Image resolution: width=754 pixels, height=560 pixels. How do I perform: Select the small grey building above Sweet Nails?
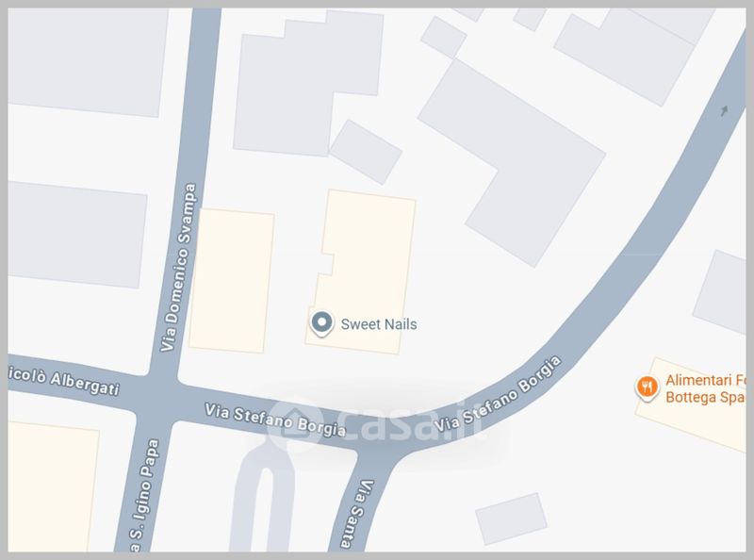366,152
